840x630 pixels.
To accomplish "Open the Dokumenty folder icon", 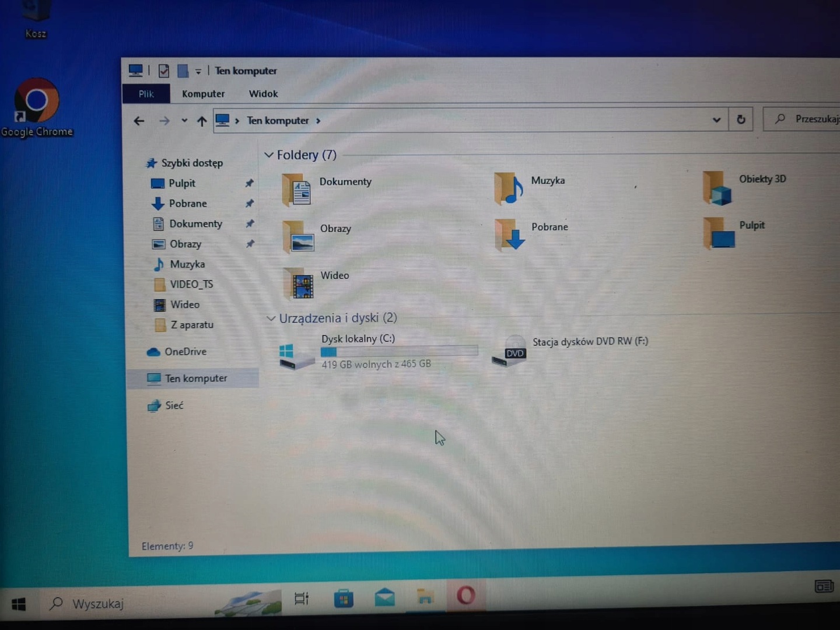I will coord(297,190).
